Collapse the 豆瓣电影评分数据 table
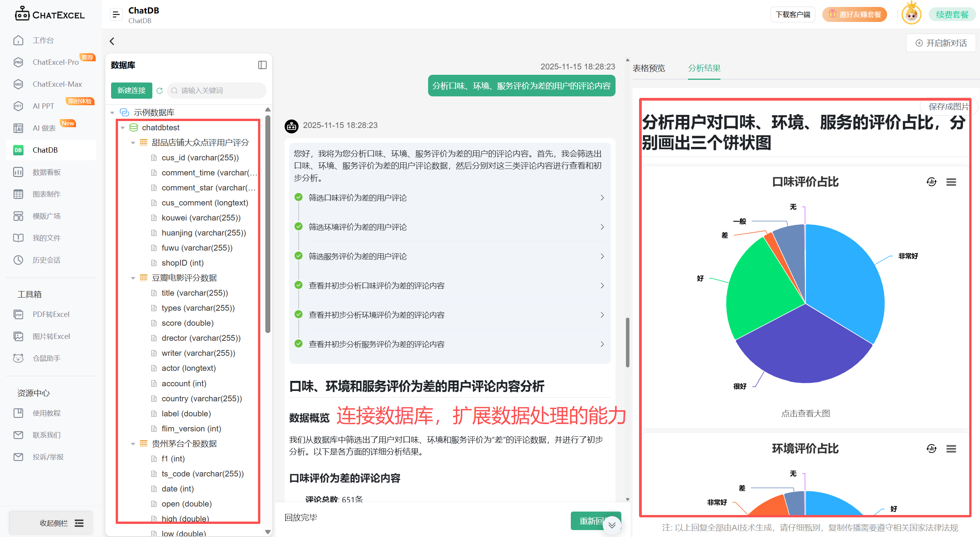980x537 pixels. tap(133, 278)
